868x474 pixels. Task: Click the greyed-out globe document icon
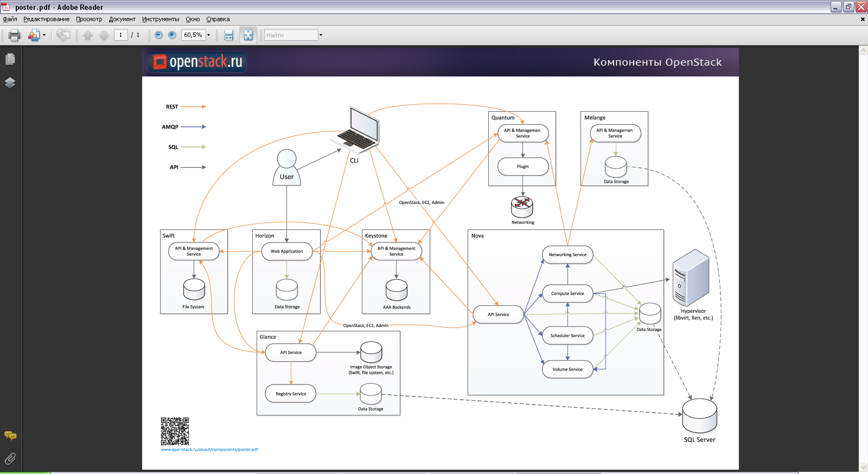click(x=63, y=35)
